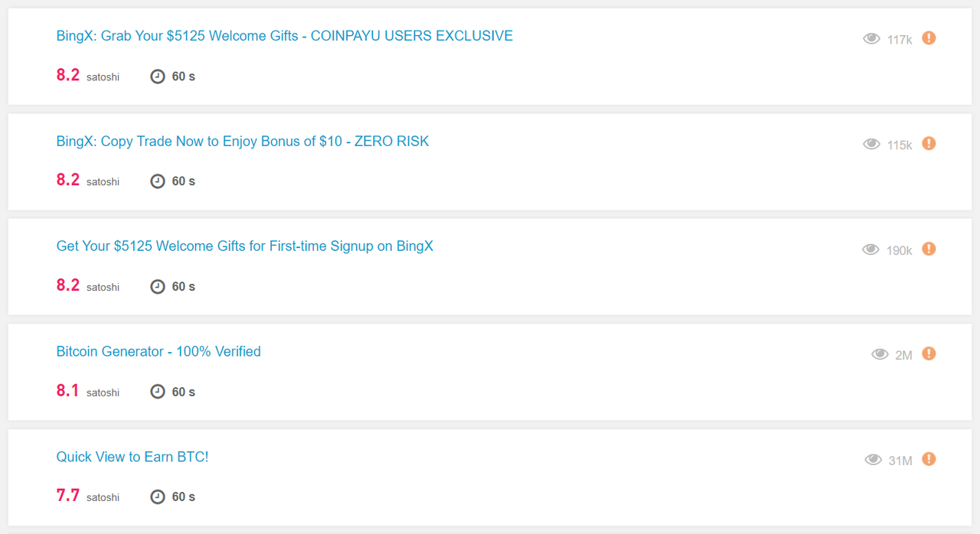
Task: Click clock icon on Copy Trade ad
Action: coord(158,181)
